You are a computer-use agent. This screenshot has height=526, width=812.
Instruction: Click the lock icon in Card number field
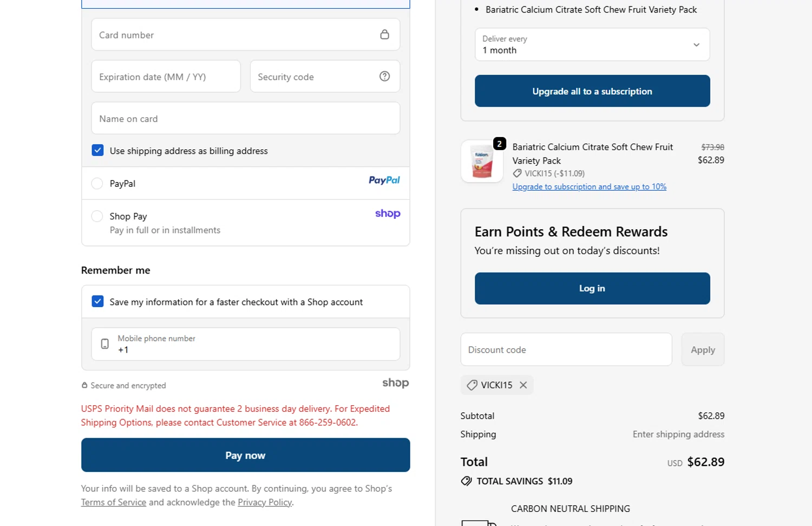(384, 34)
